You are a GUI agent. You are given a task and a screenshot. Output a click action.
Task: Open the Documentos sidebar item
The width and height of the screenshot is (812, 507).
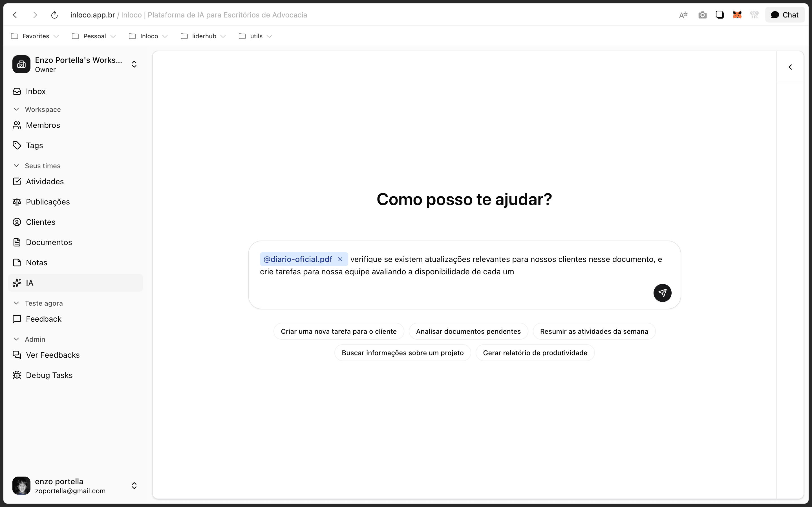[x=49, y=242]
